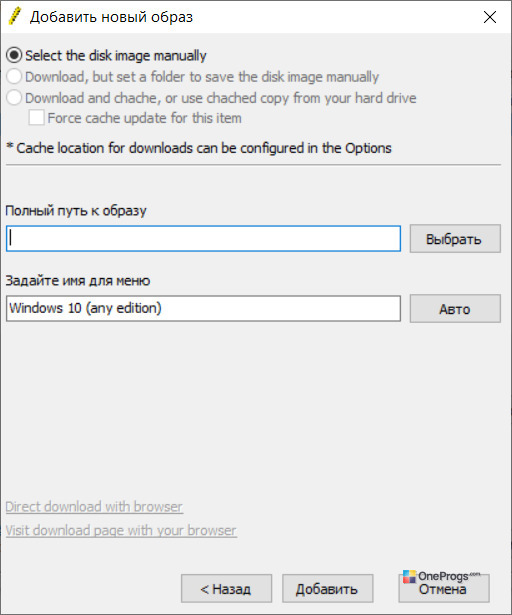Cancel with the Отмена button
512x615 pixels.
[444, 589]
